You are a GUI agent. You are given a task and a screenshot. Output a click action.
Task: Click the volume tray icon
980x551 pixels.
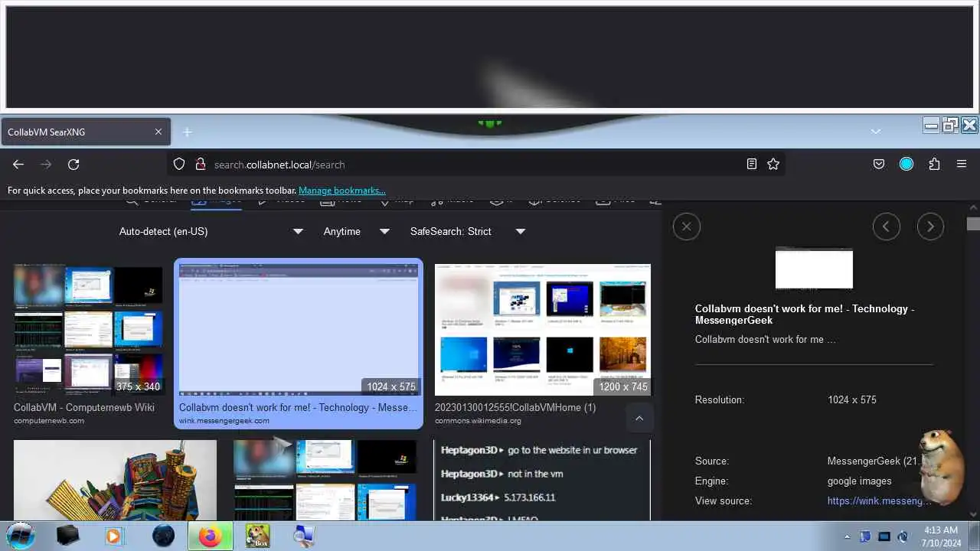click(x=903, y=536)
